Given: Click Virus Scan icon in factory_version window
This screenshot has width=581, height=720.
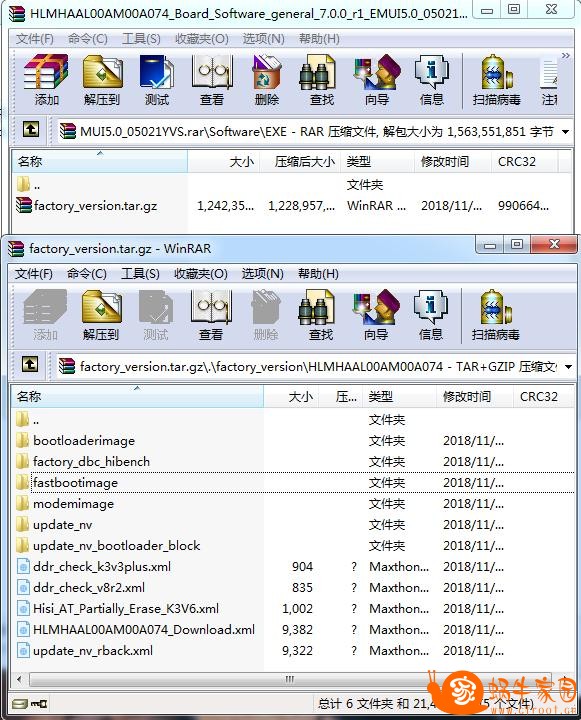Looking at the screenshot, I should coord(496,315).
